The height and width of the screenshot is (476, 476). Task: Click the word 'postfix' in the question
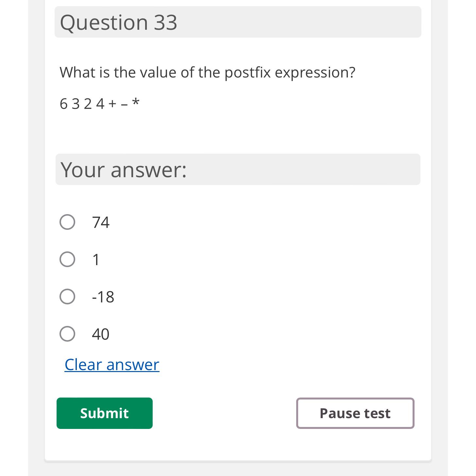coord(247,73)
